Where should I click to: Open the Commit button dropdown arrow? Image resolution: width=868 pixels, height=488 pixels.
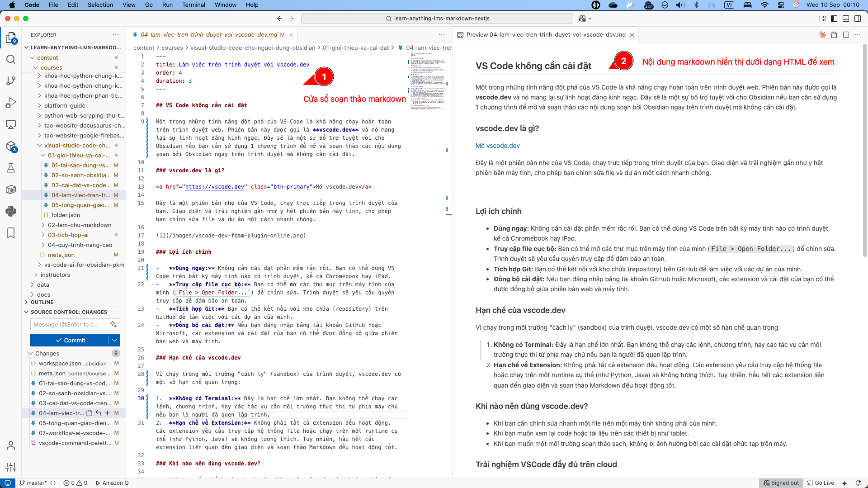(x=114, y=340)
